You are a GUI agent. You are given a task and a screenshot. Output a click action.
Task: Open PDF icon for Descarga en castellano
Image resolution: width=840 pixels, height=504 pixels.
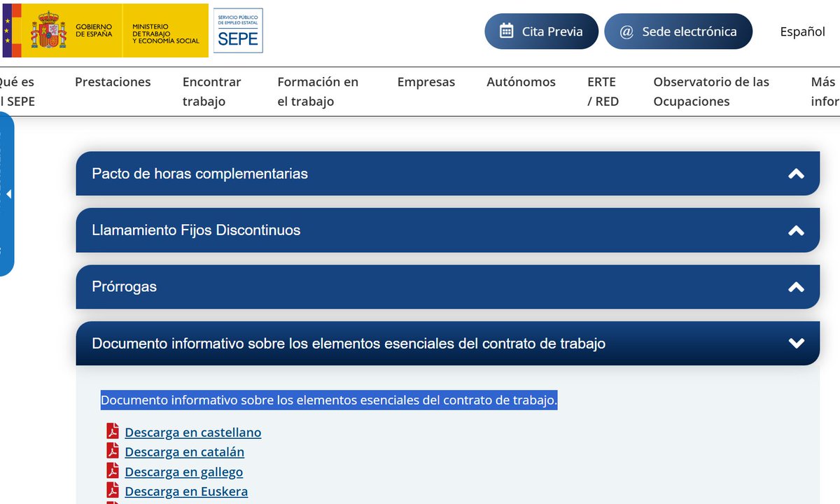click(x=113, y=431)
